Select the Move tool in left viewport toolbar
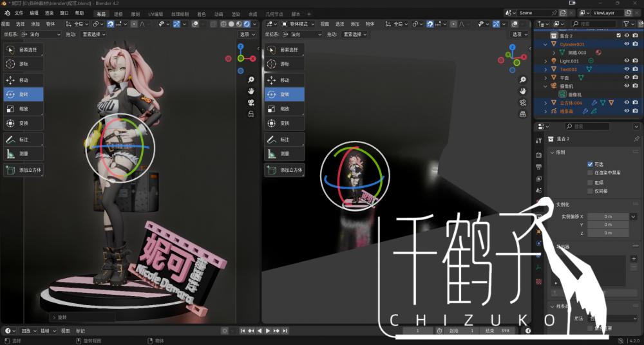Viewport: 644px width, 345px height. (23, 80)
